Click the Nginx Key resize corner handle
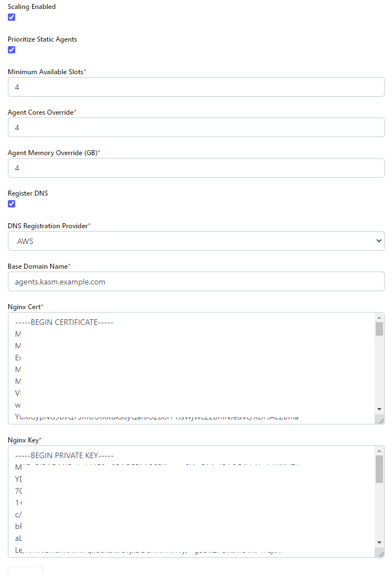 (x=380, y=553)
